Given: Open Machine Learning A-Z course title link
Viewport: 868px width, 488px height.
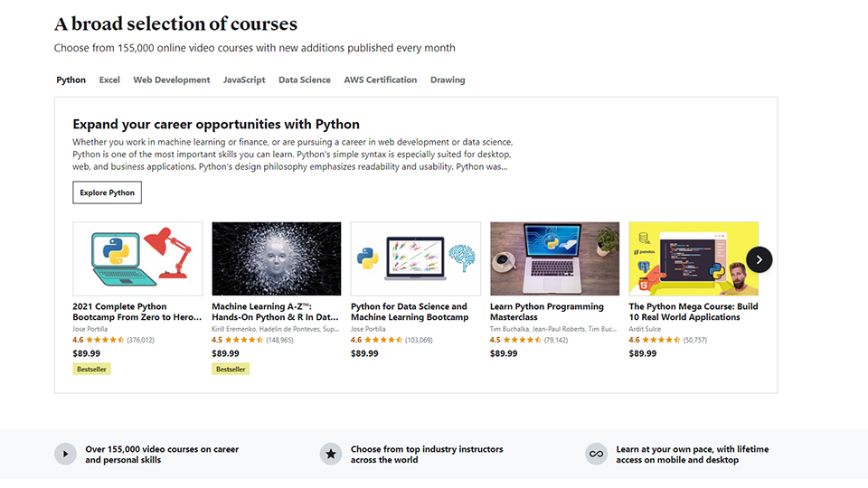Looking at the screenshot, I should pos(275,312).
